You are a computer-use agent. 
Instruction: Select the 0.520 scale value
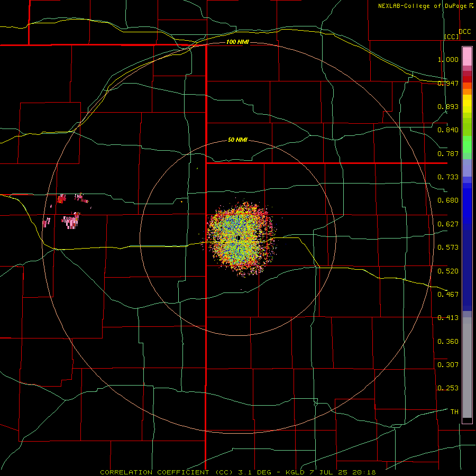(448, 271)
